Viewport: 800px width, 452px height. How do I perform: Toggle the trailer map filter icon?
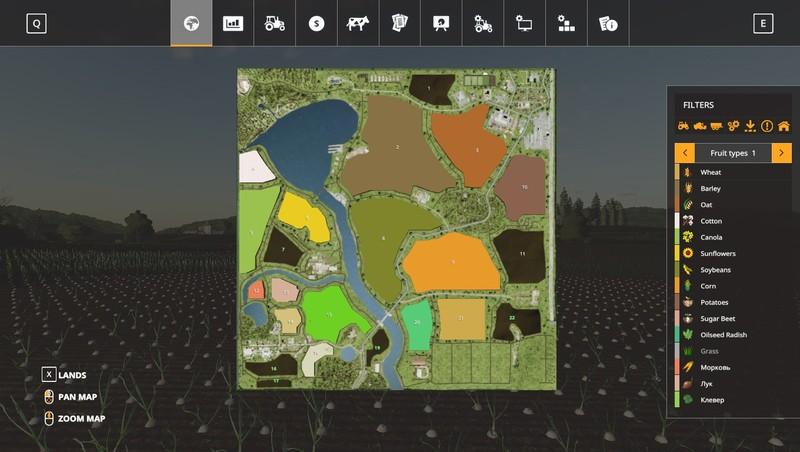tap(716, 126)
